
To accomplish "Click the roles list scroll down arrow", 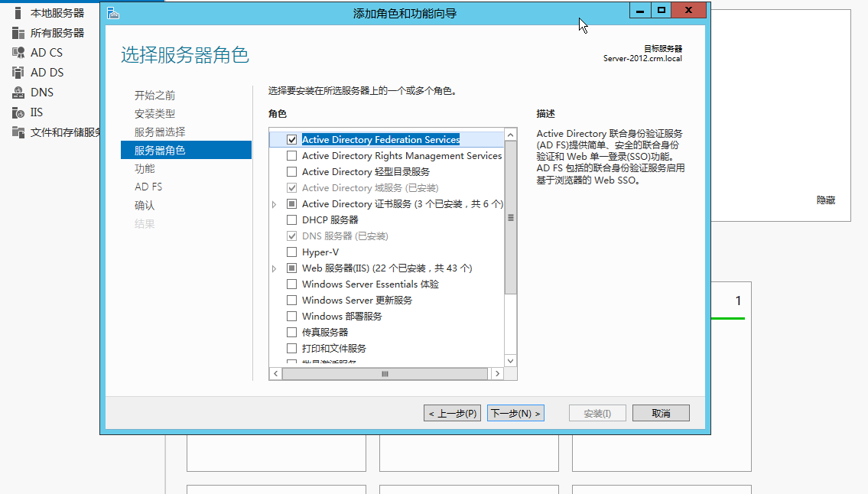I will click(511, 360).
